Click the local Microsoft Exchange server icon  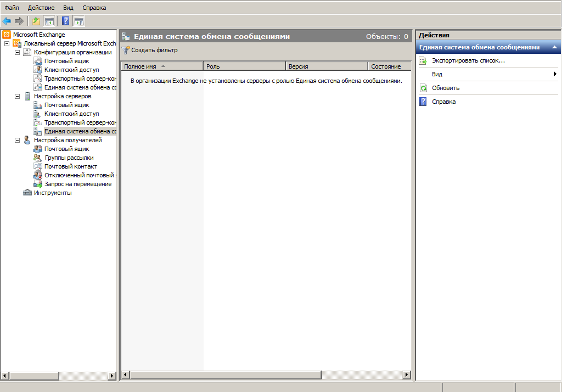point(17,43)
